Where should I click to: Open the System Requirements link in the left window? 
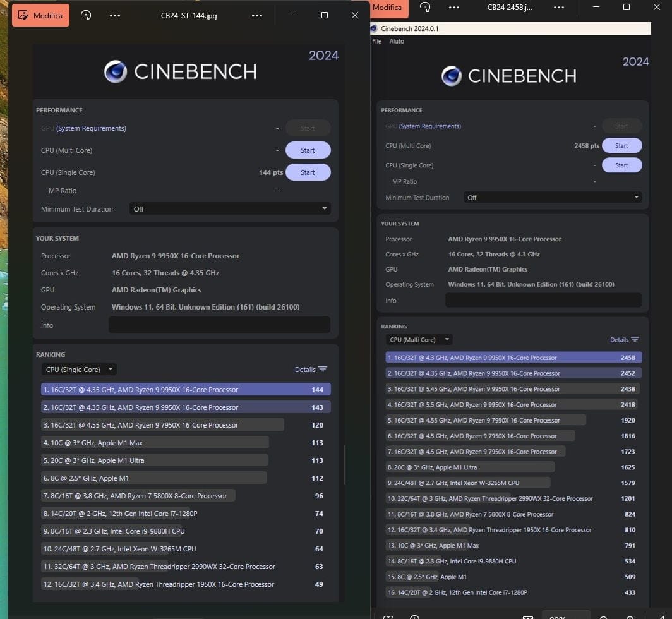(91, 128)
